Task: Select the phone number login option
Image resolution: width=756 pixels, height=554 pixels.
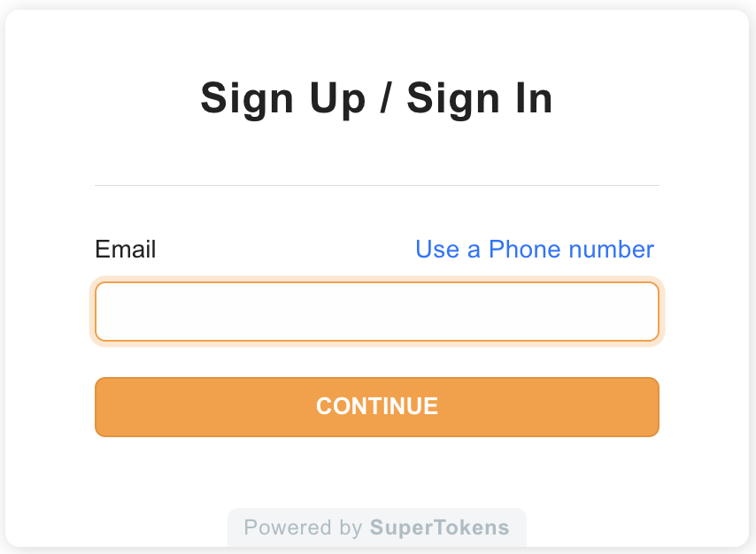Action: coord(535,250)
